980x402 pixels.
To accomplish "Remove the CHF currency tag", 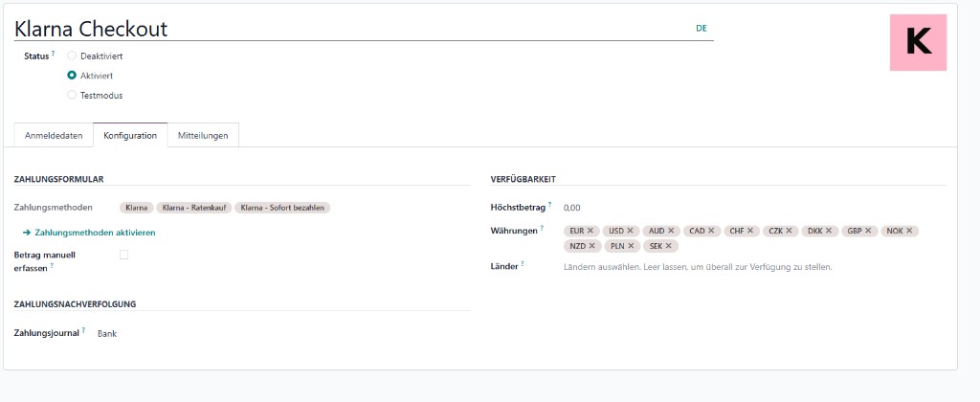I will coord(750,231).
